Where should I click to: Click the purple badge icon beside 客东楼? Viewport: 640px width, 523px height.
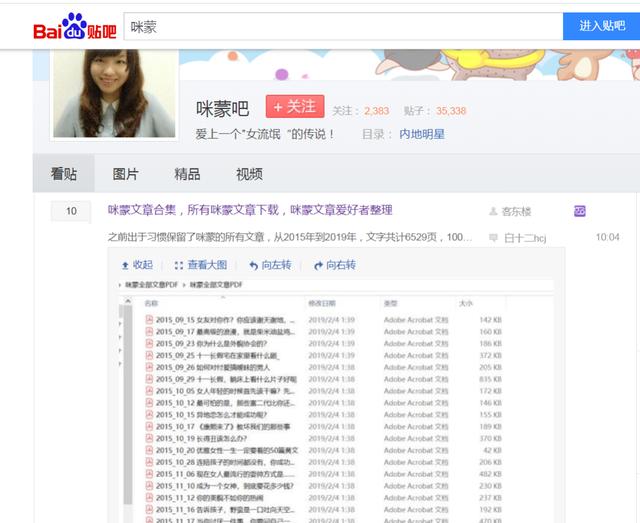click(x=580, y=211)
